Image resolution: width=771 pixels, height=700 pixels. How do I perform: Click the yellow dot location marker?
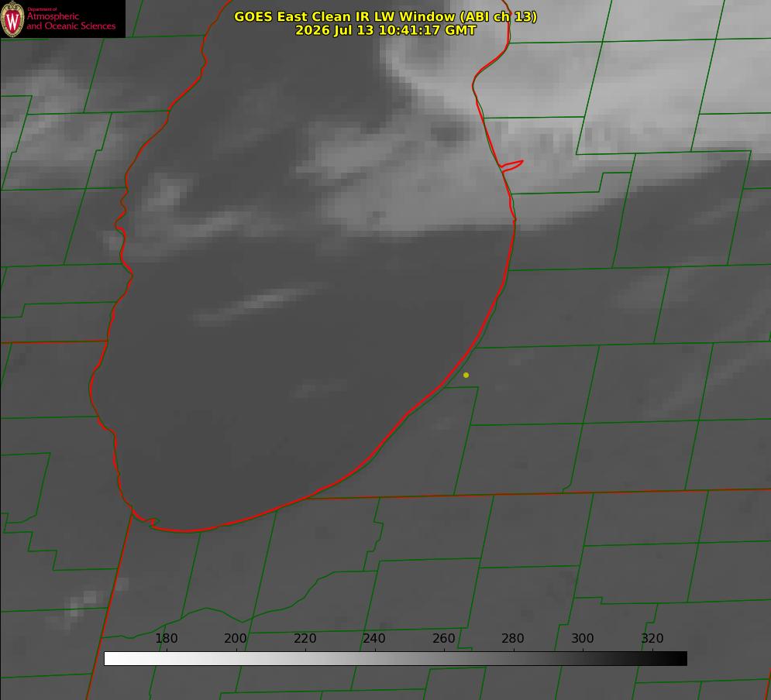click(x=466, y=375)
